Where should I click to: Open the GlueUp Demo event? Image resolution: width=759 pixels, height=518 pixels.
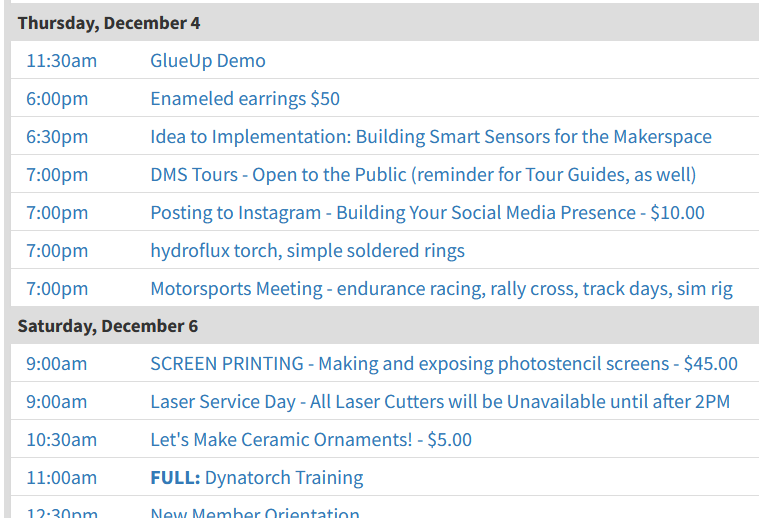coord(208,61)
